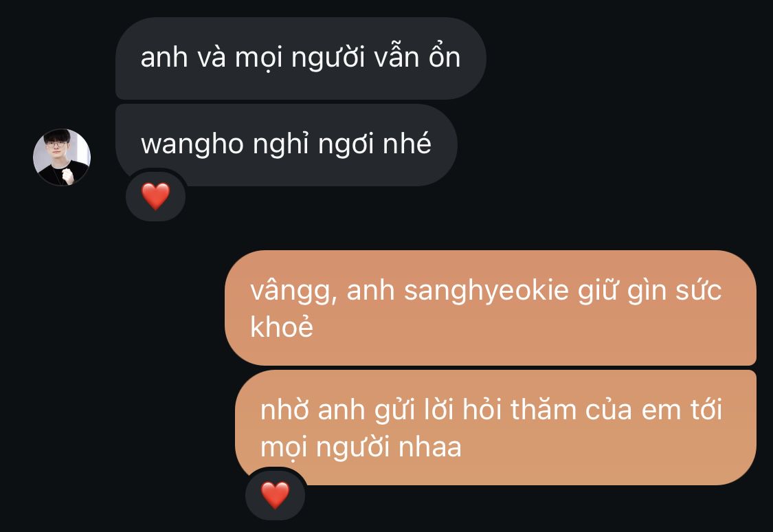
Task: Click the words 'của em' in the last bubble
Action: [634, 410]
